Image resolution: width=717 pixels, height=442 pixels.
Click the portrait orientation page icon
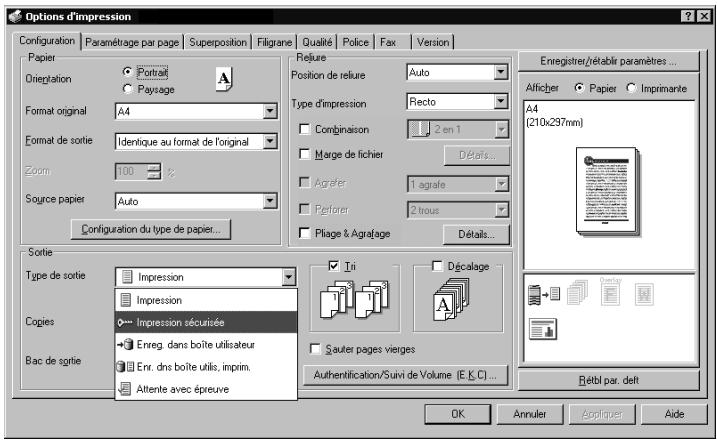[224, 79]
